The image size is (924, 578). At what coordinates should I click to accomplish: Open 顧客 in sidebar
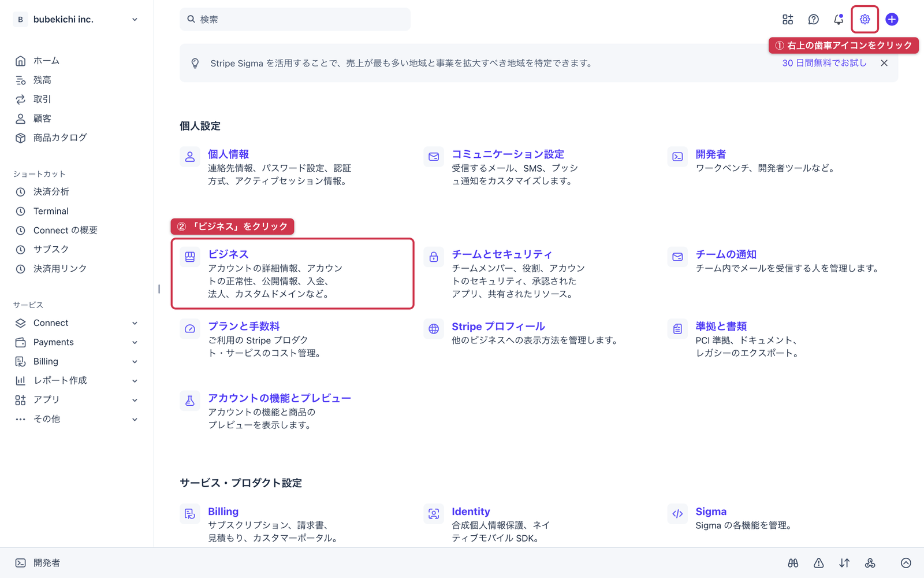pos(42,118)
